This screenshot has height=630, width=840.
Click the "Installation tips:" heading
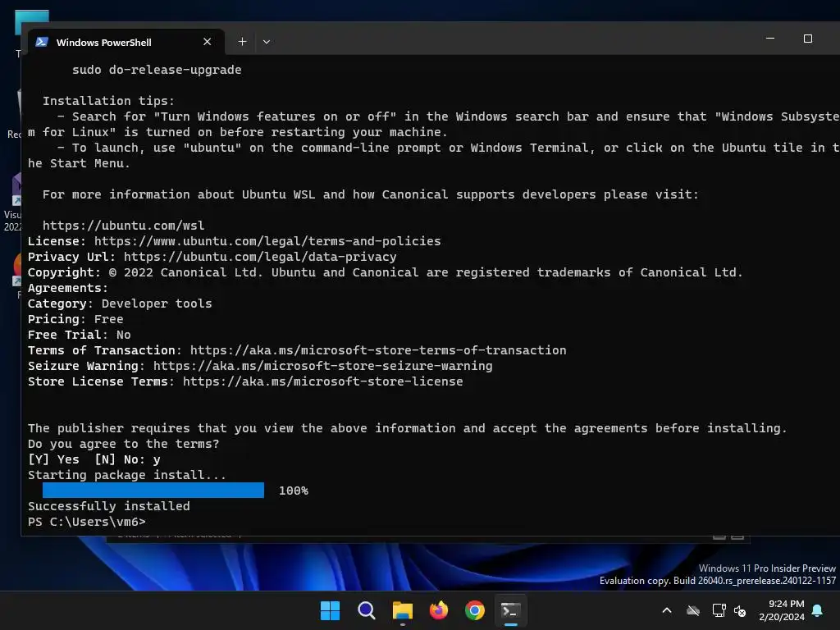(108, 101)
